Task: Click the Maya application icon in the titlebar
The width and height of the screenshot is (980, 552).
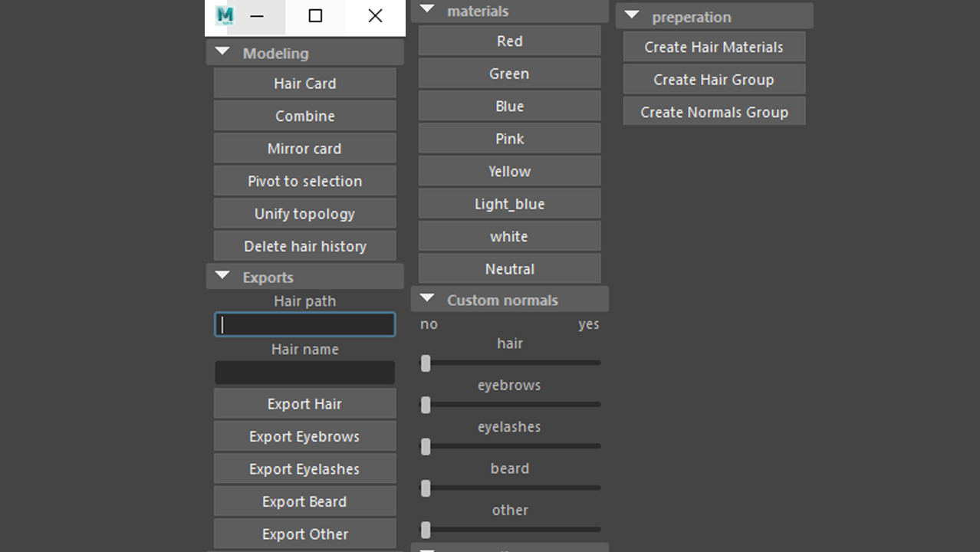Action: tap(223, 15)
